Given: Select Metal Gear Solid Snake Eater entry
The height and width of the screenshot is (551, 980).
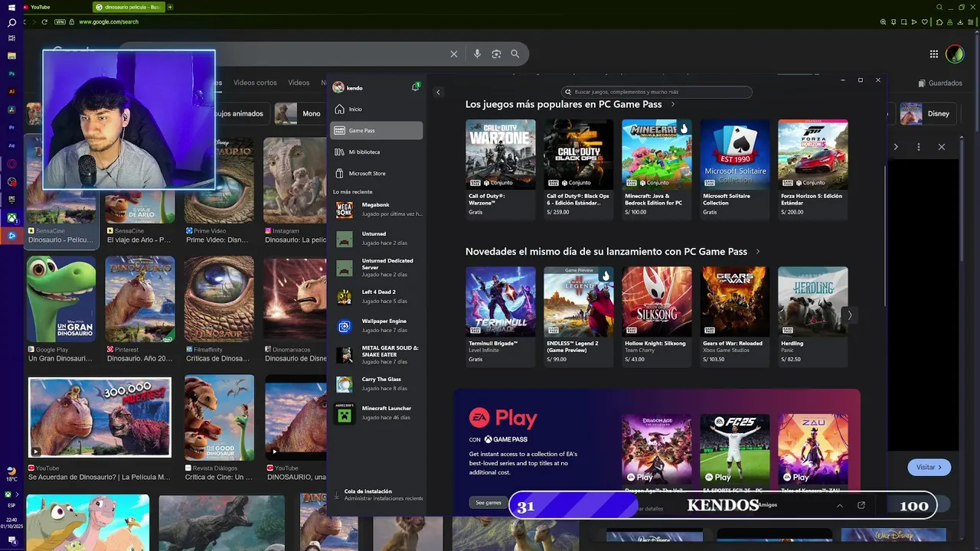Looking at the screenshot, I should point(376,354).
